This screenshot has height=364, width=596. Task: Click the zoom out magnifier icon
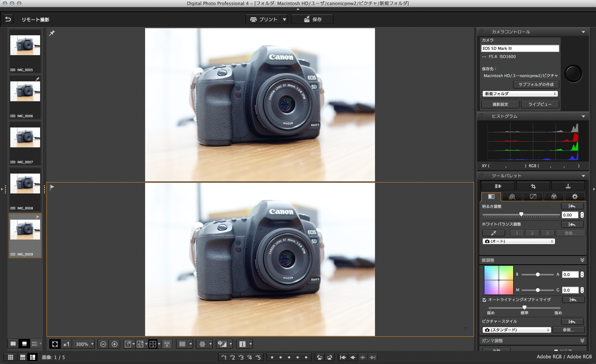click(x=103, y=344)
